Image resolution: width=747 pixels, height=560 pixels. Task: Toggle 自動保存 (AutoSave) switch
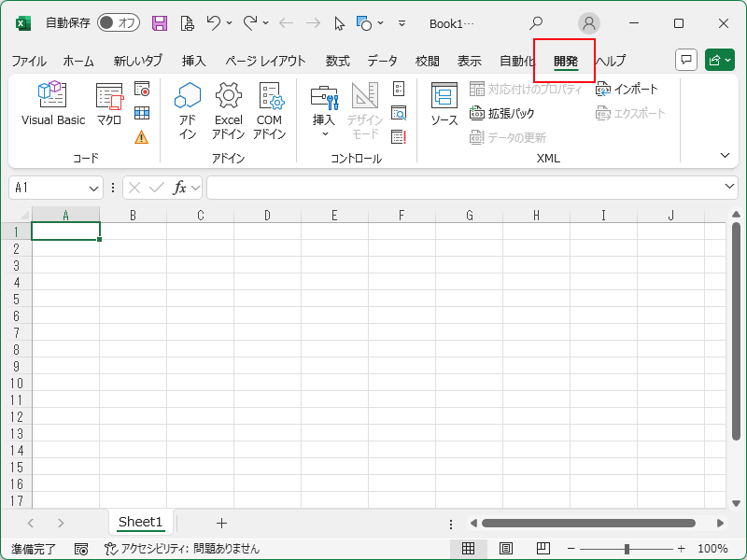119,22
